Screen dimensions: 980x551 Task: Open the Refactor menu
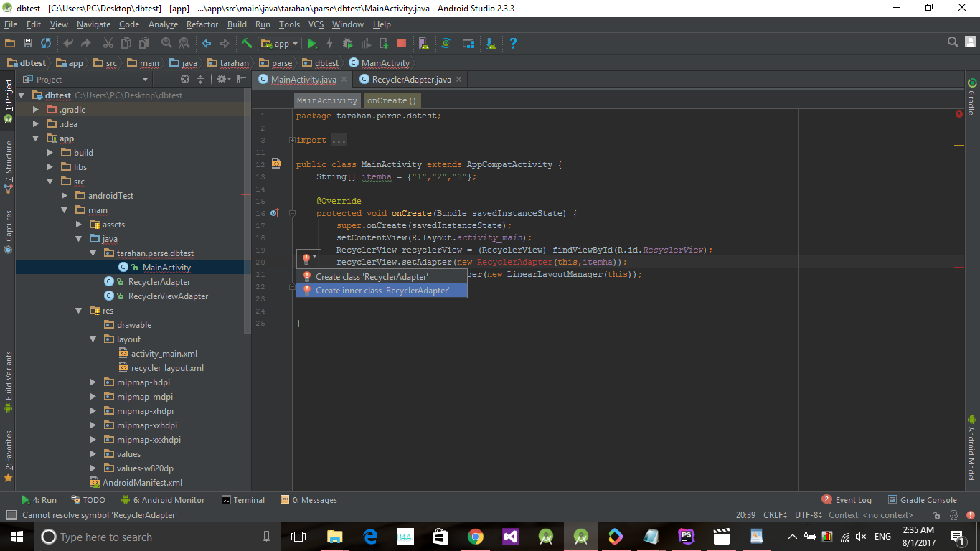(x=202, y=24)
